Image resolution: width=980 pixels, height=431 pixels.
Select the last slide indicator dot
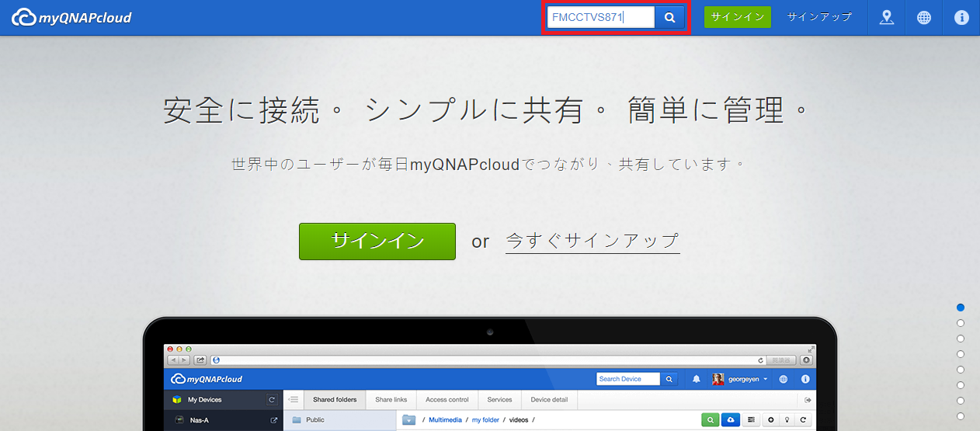(961, 416)
